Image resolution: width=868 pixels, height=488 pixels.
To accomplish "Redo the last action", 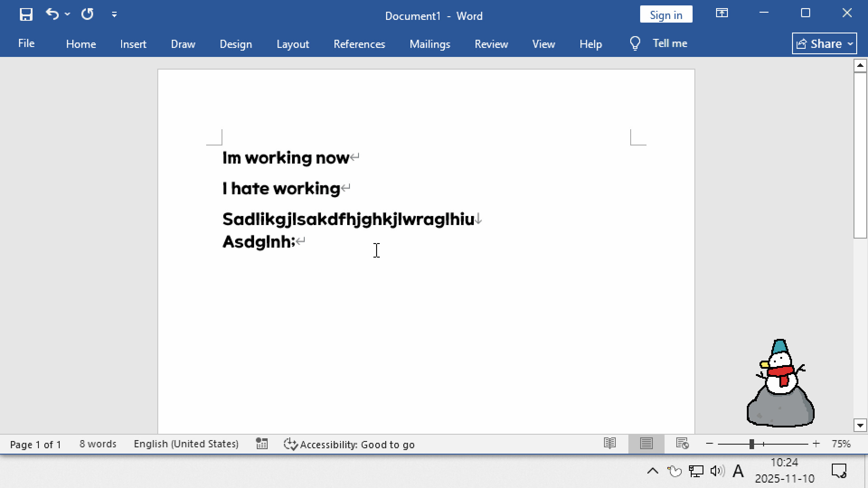I will click(x=87, y=14).
